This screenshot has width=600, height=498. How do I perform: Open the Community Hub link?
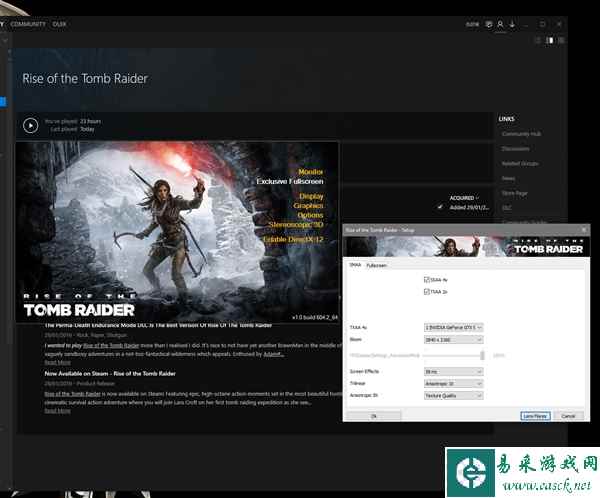click(521, 134)
